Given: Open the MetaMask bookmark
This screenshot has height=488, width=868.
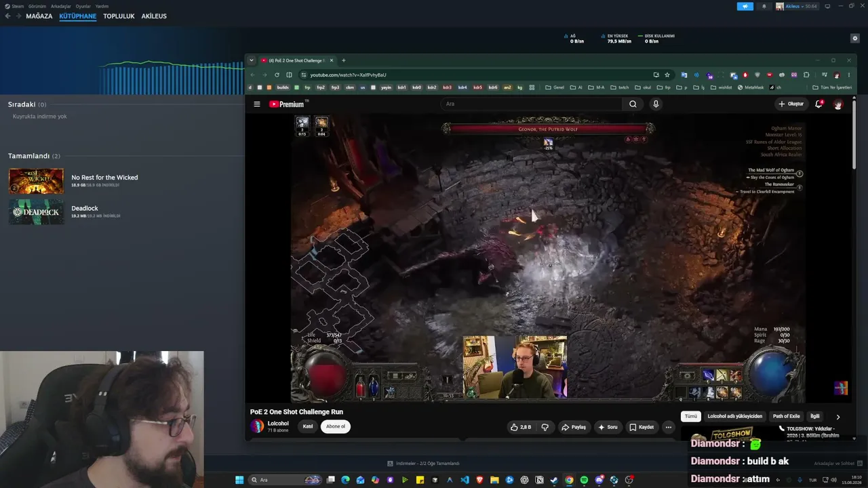Looking at the screenshot, I should [751, 87].
